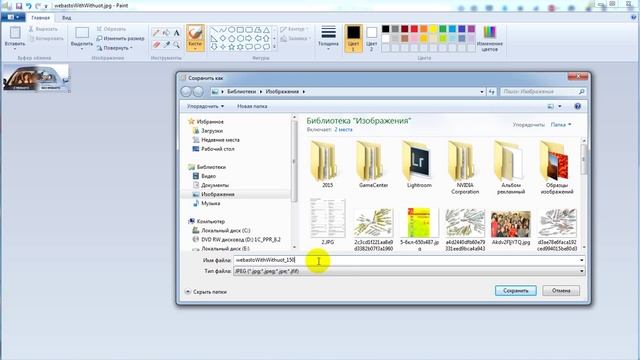
Task: Select Образцы изображений folder
Action: click(557, 167)
